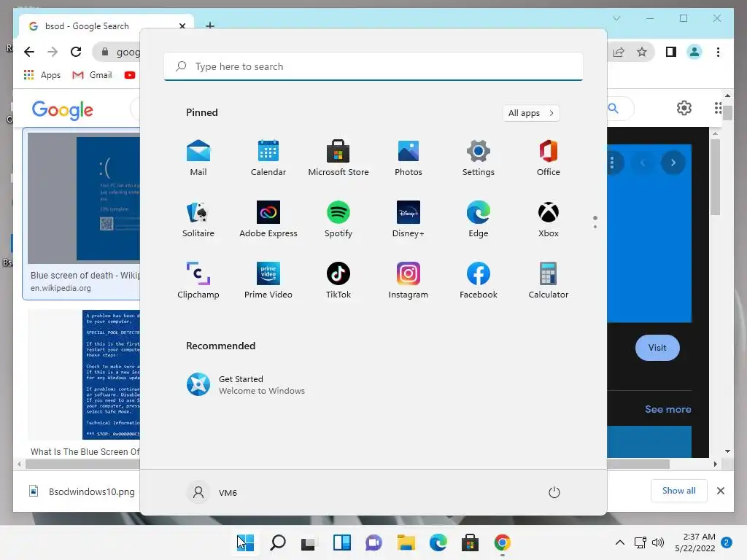747x560 pixels.
Task: Go to next pinned apps page dots
Action: tap(595, 222)
